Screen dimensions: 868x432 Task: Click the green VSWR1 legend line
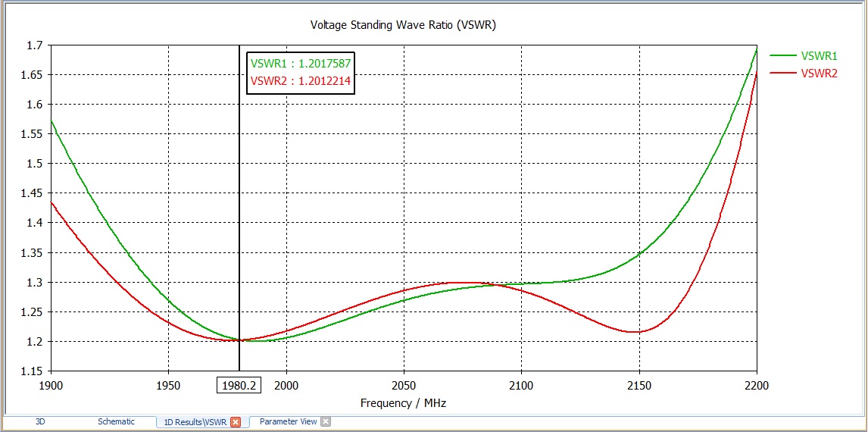782,55
